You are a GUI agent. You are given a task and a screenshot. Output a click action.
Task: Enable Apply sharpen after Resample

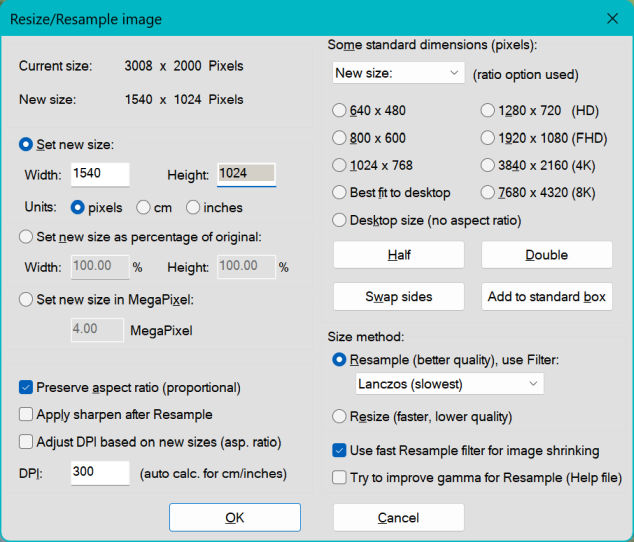click(x=26, y=414)
